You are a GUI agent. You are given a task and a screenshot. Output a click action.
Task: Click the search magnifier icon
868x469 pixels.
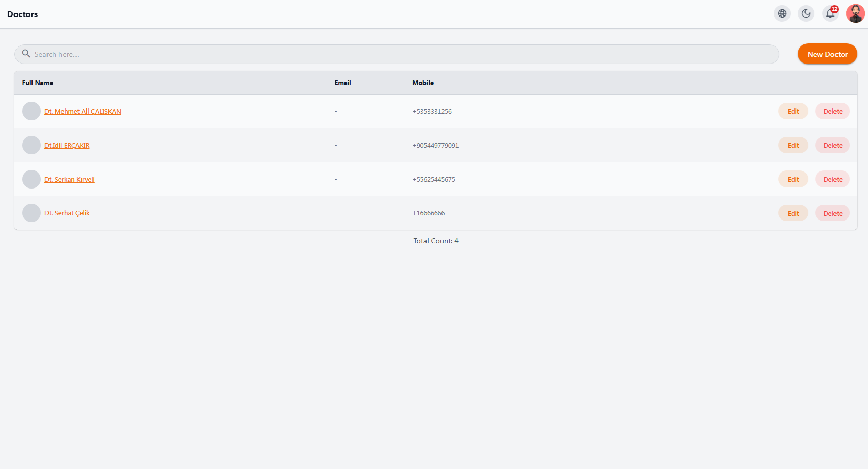coord(26,54)
